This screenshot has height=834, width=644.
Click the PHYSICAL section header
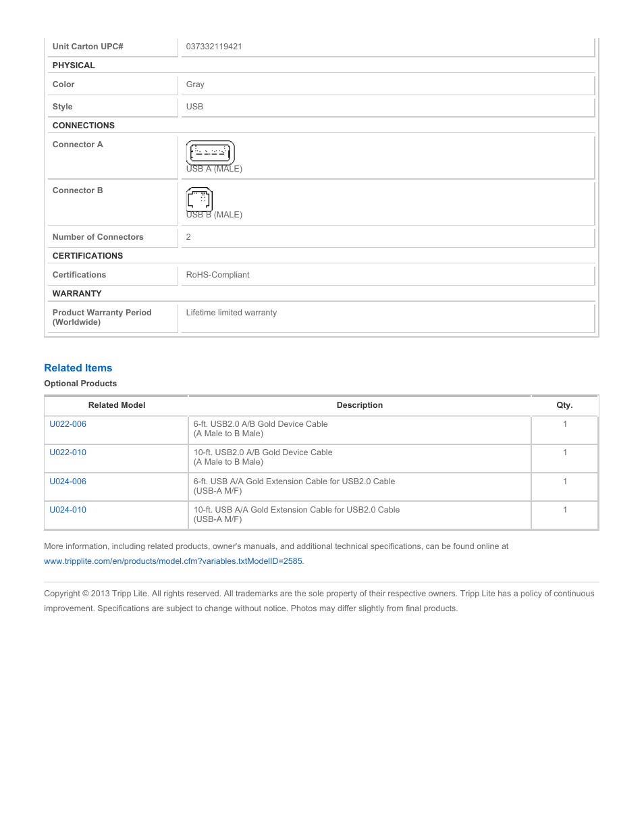(74, 66)
